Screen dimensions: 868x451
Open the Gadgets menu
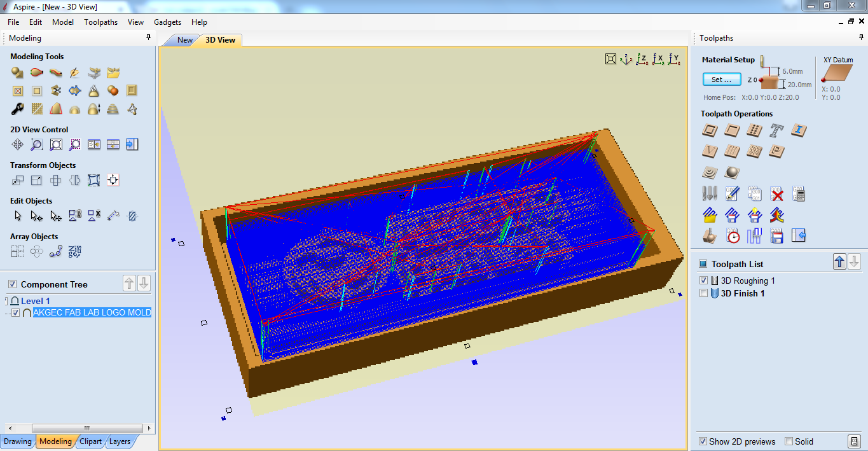coord(167,22)
